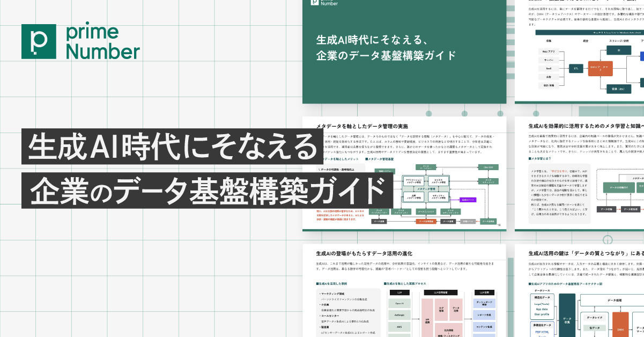The image size is (644, 337).
Task: Select the ETL node in the pipeline diagram
Action: point(576,68)
